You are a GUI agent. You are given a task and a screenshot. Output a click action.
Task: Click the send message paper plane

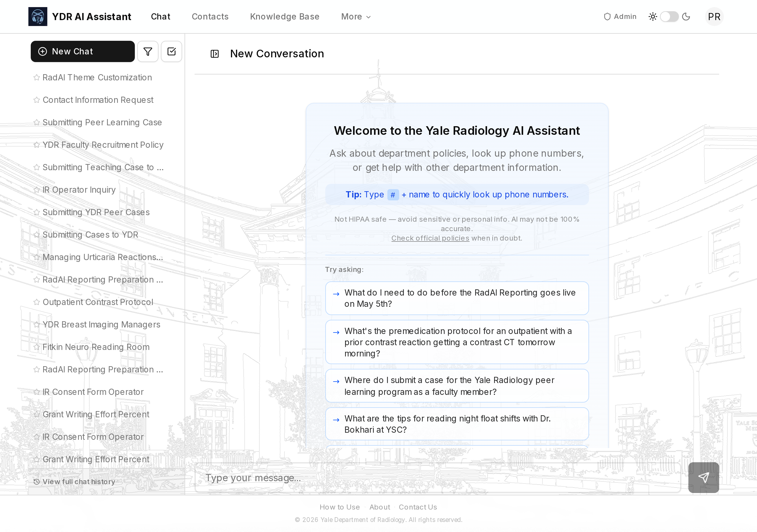(703, 477)
